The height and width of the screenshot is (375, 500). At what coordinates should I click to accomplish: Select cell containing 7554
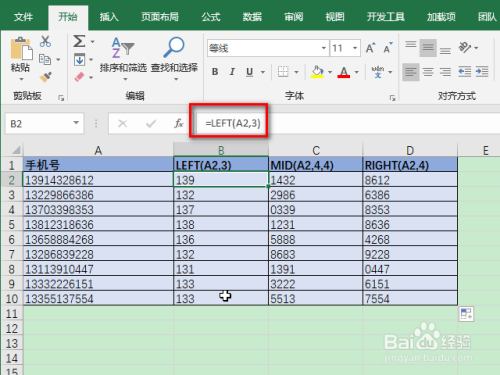coord(410,299)
